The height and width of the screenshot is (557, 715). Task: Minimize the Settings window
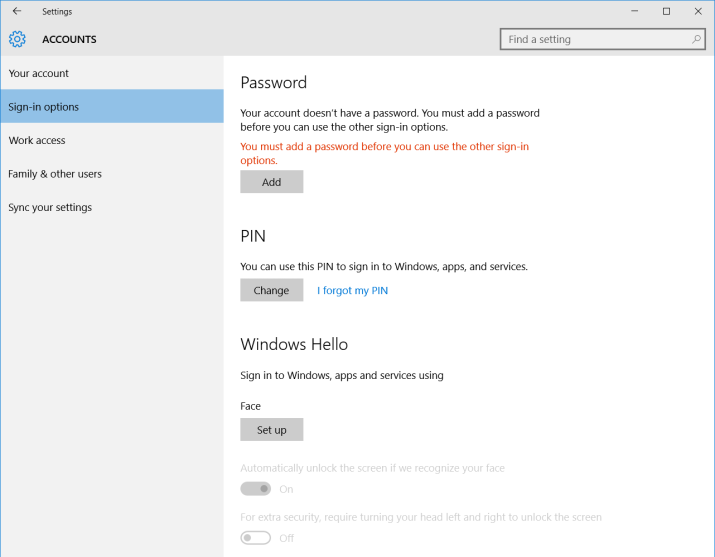tap(636, 11)
